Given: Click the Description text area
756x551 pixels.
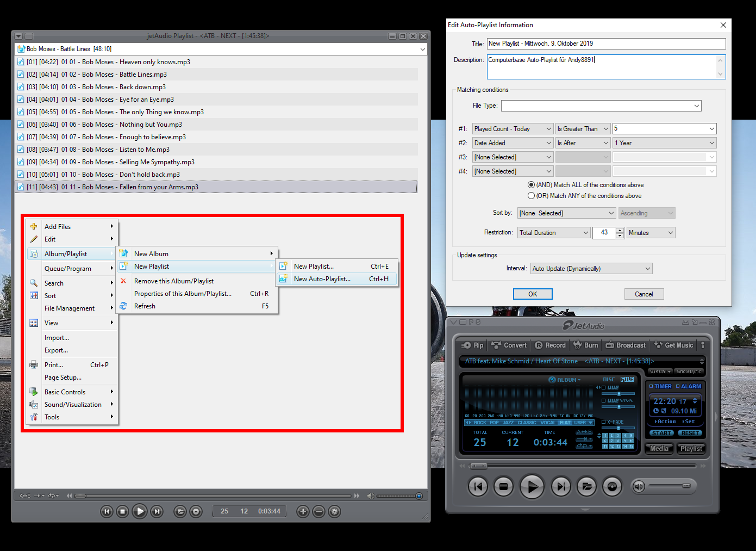Looking at the screenshot, I should (x=606, y=66).
